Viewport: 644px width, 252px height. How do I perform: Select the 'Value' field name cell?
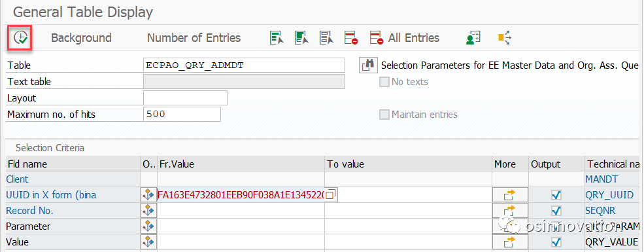coord(72,242)
